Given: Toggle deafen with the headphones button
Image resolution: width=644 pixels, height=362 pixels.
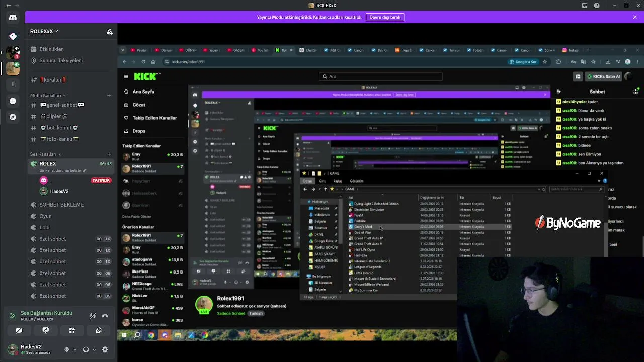Looking at the screenshot, I should pyautogui.click(x=86, y=349).
